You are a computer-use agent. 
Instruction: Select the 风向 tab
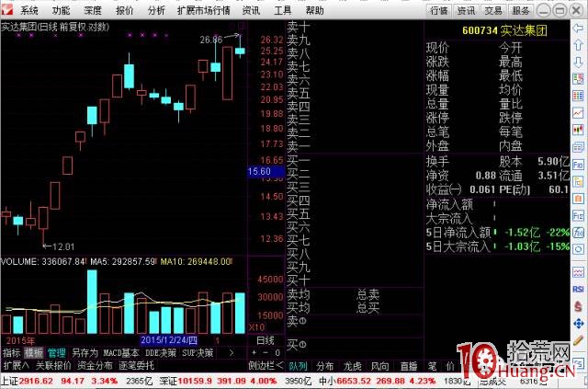(x=380, y=366)
